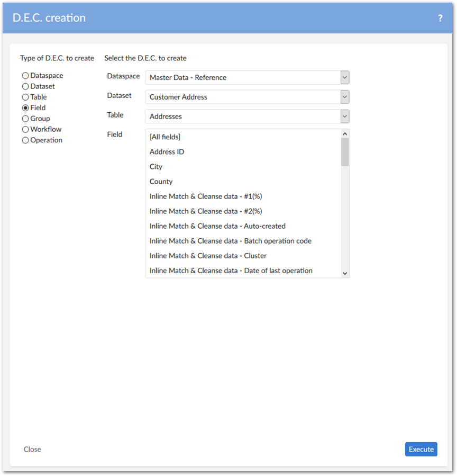
Task: Choose the Table D.E.C. type
Action: 25,97
